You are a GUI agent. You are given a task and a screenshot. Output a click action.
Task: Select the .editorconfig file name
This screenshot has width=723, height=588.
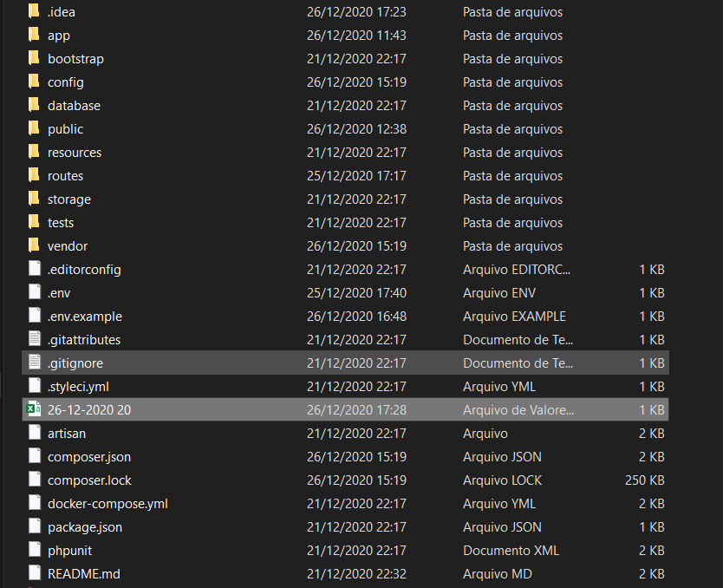(84, 270)
